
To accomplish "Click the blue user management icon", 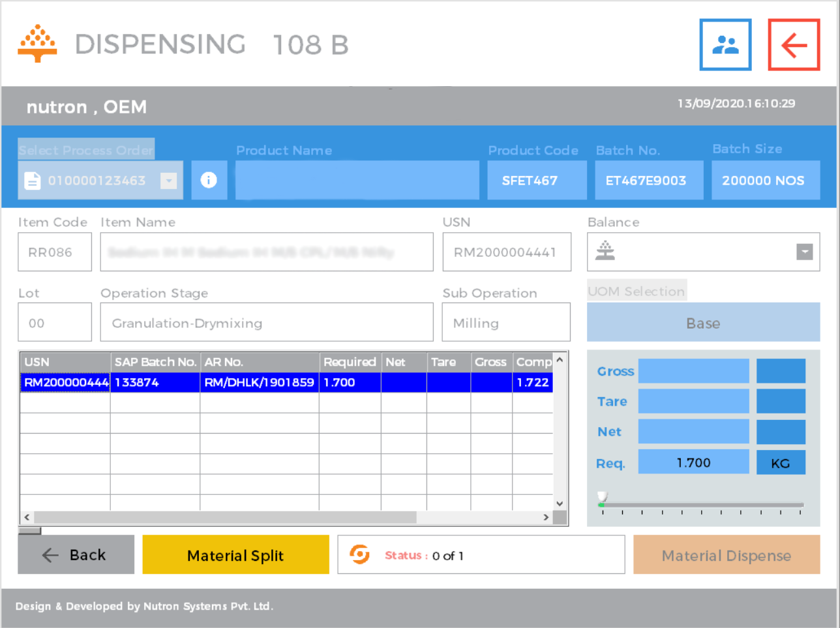I will [x=725, y=44].
